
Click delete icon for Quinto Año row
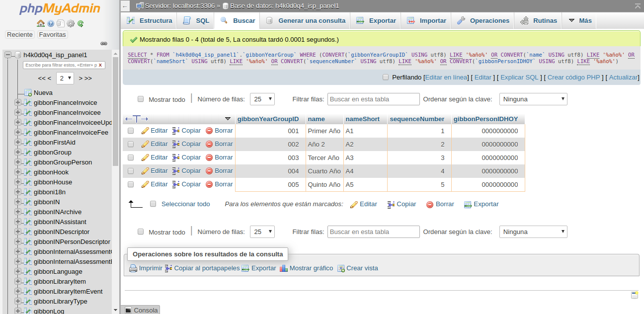pyautogui.click(x=209, y=184)
